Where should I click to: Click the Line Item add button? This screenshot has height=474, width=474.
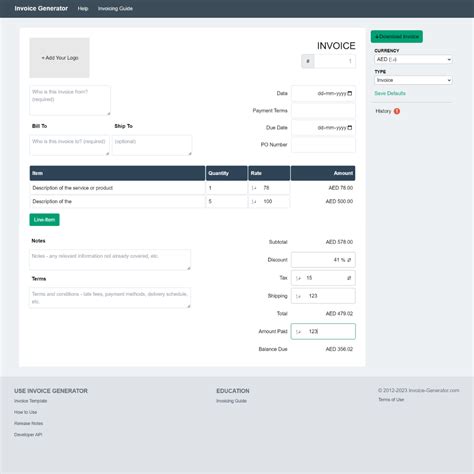[x=44, y=220]
